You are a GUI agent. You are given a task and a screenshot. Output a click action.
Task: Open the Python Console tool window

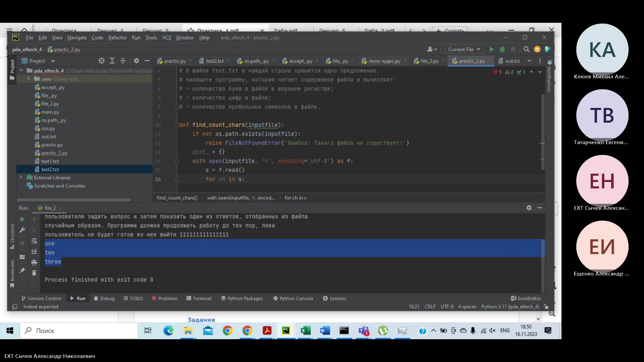coord(293,298)
